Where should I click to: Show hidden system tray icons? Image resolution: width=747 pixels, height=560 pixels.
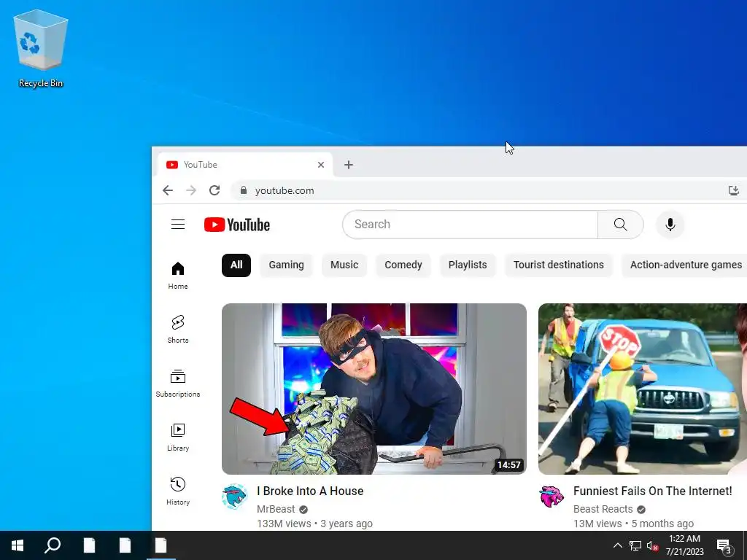click(x=617, y=545)
